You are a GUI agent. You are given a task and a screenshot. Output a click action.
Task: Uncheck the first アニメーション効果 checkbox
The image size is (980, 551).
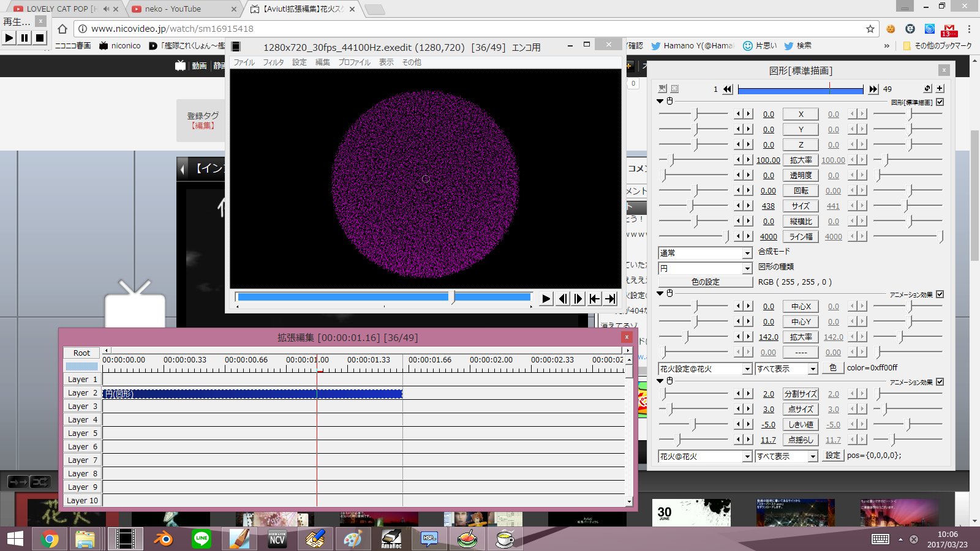tap(940, 294)
